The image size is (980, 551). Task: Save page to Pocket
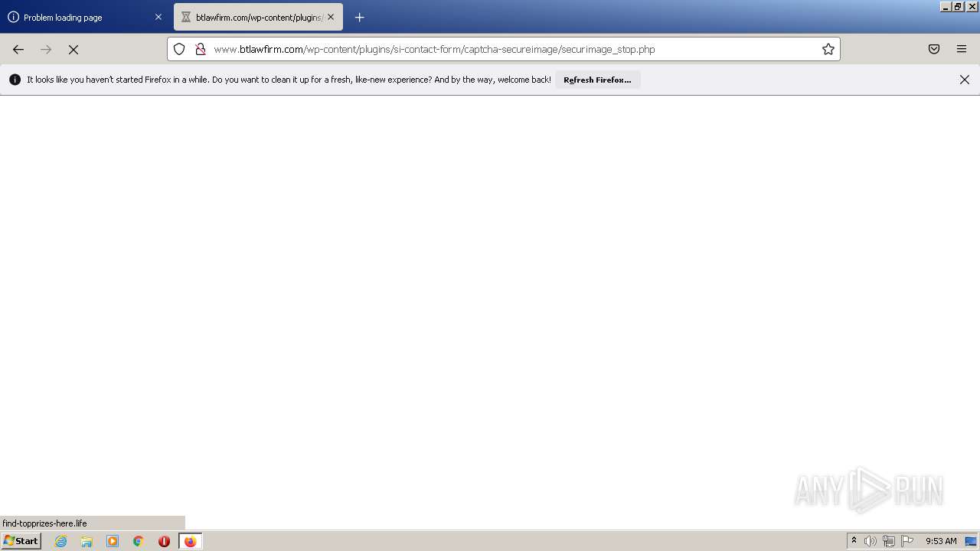click(934, 49)
